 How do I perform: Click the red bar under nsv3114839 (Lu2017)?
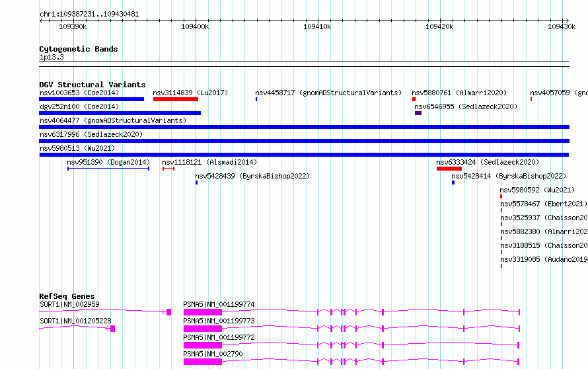point(176,99)
